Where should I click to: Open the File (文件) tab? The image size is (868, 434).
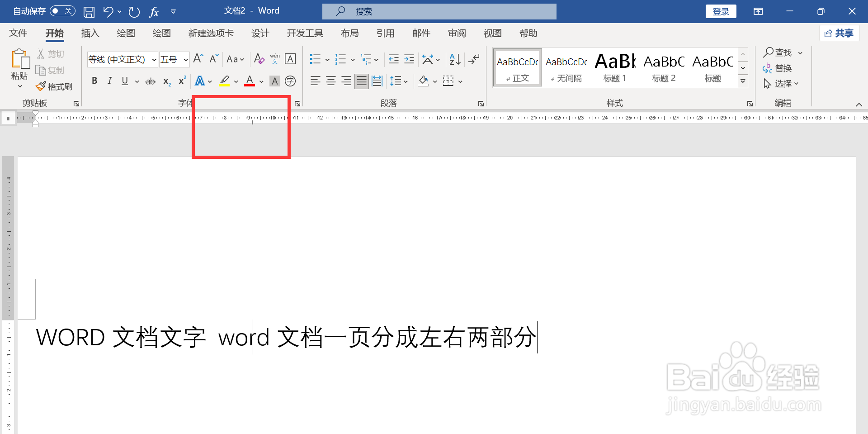(x=18, y=33)
